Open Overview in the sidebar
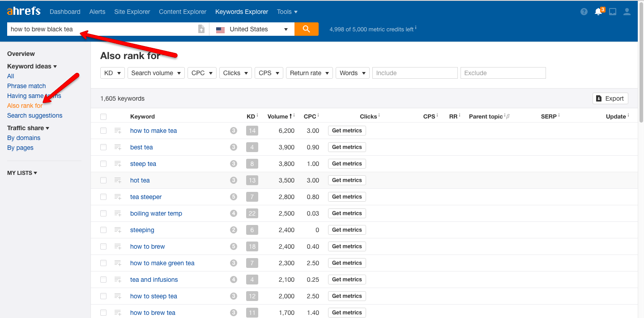This screenshot has height=318, width=644. [x=21, y=54]
